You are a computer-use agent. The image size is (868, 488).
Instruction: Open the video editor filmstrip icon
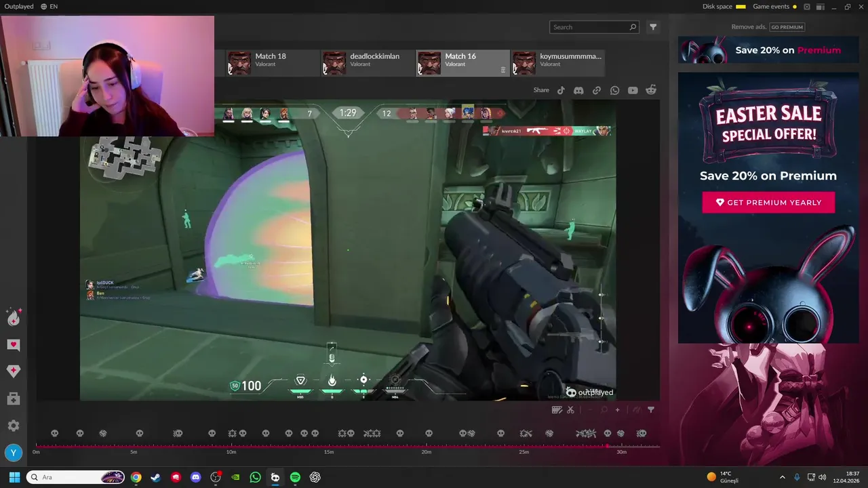pyautogui.click(x=557, y=409)
